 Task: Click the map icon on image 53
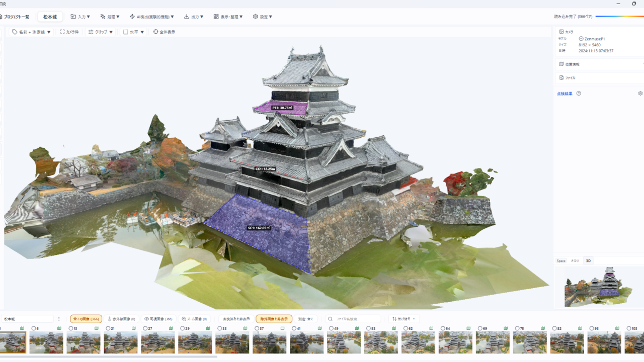[394, 328]
